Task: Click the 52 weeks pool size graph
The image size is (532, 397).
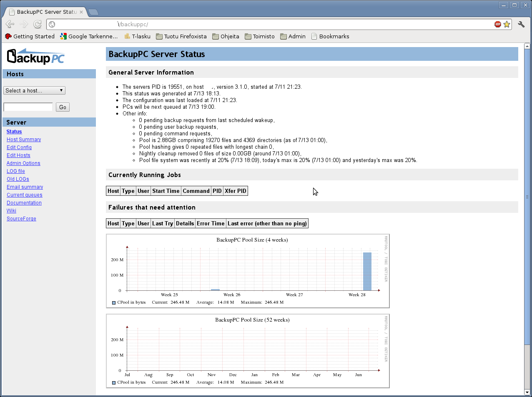Action: (248, 351)
